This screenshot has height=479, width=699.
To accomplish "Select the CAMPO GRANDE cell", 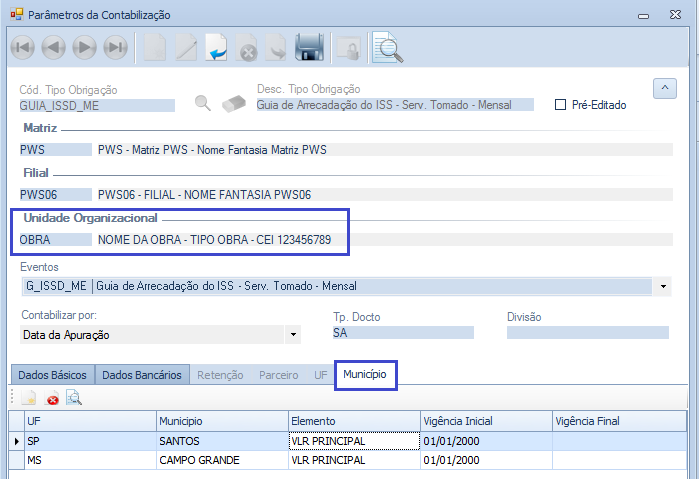I will 222,460.
